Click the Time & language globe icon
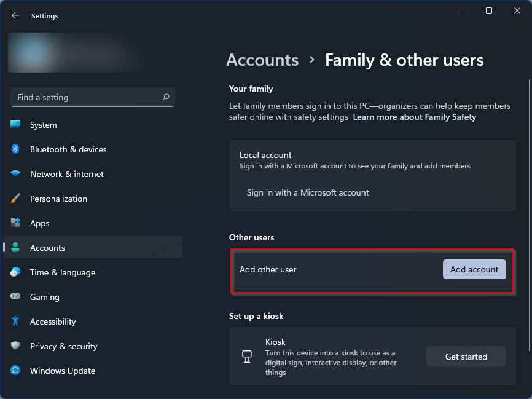Screen dimensions: 532x399 click(15, 272)
